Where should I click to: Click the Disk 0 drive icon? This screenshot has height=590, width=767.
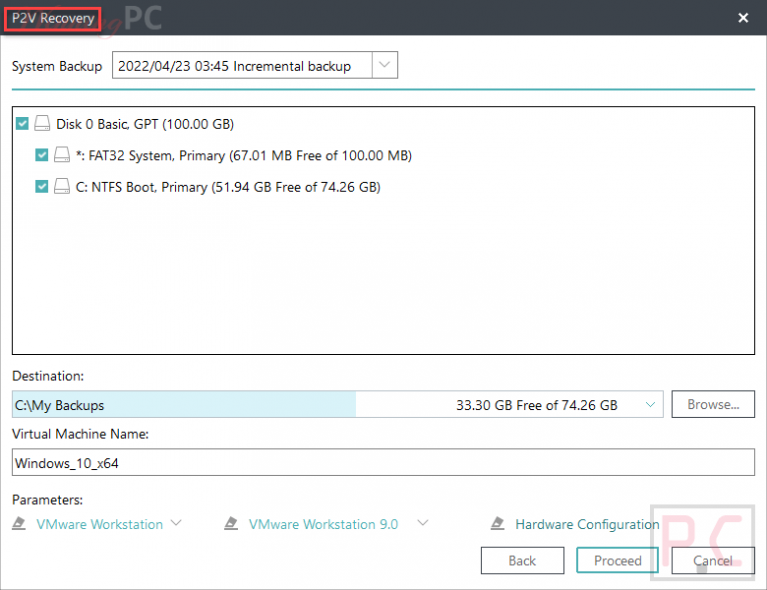pyautogui.click(x=42, y=123)
